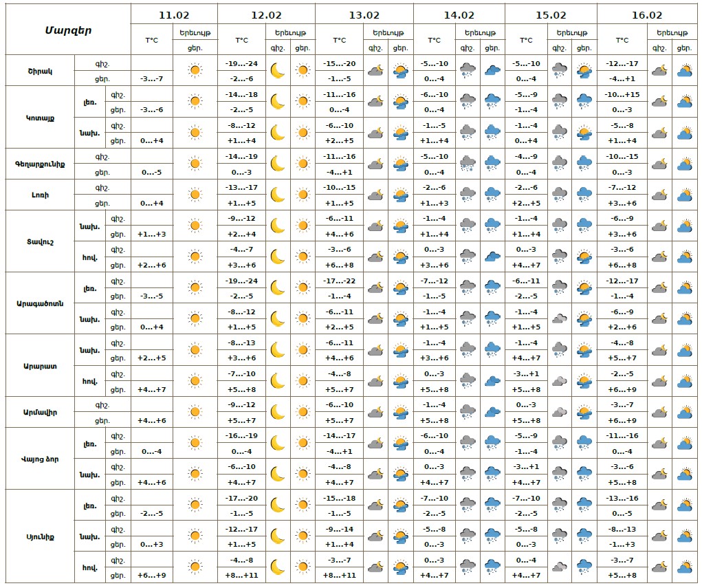Click Լոռի daytime rain cloud icon on 15.02
This screenshot has height=588, width=702.
pyautogui.click(x=584, y=195)
